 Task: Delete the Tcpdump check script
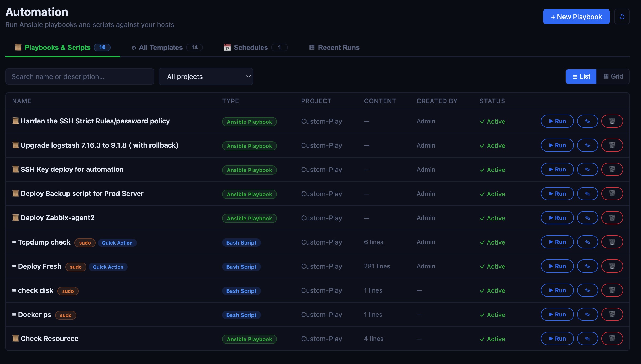tap(612, 242)
